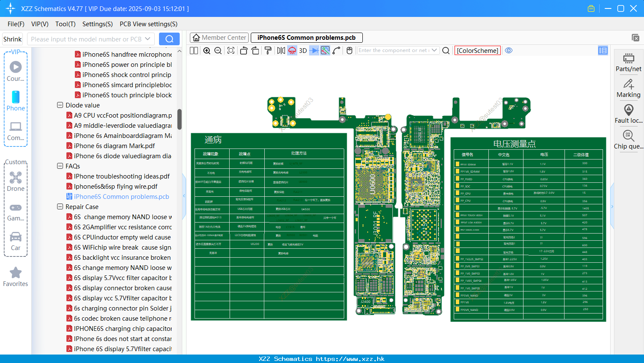This screenshot has height=363, width=644.
Task: Fit the PCB to the window
Action: pyautogui.click(x=231, y=50)
